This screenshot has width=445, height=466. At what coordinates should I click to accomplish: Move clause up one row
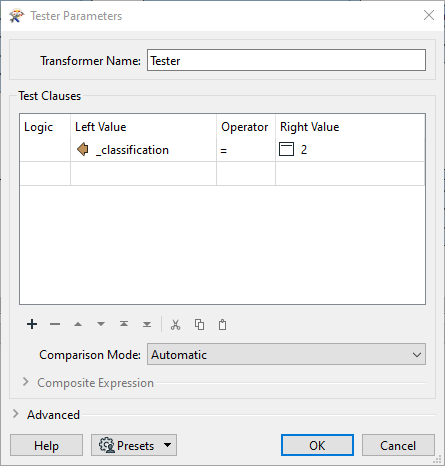(x=78, y=324)
